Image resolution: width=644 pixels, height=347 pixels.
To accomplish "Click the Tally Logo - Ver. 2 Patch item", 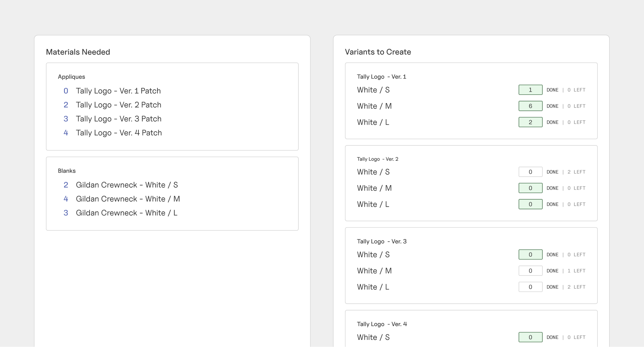I will (118, 105).
